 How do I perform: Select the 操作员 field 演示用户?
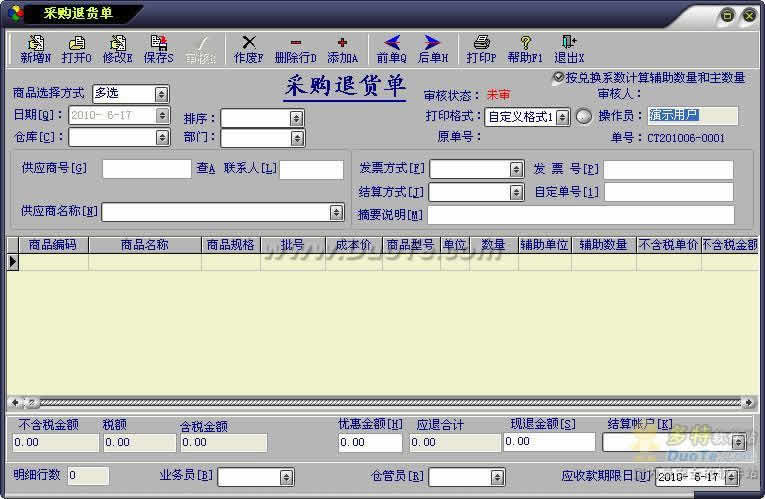tap(693, 116)
